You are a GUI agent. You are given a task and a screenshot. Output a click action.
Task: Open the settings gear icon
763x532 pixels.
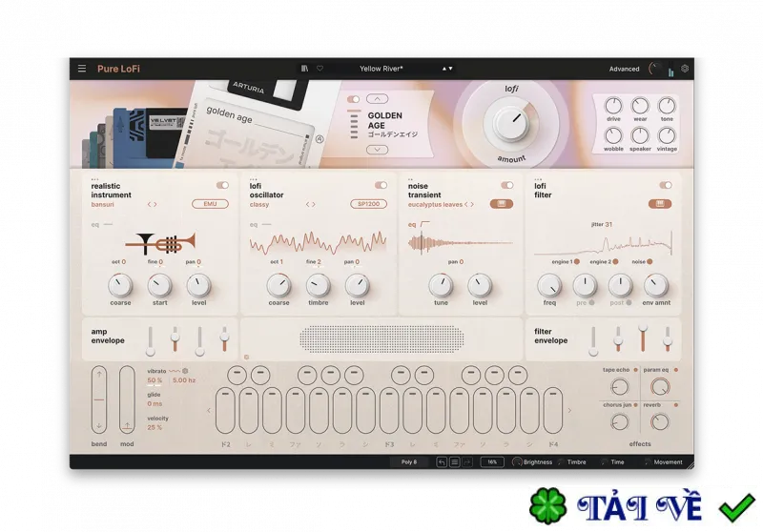685,69
